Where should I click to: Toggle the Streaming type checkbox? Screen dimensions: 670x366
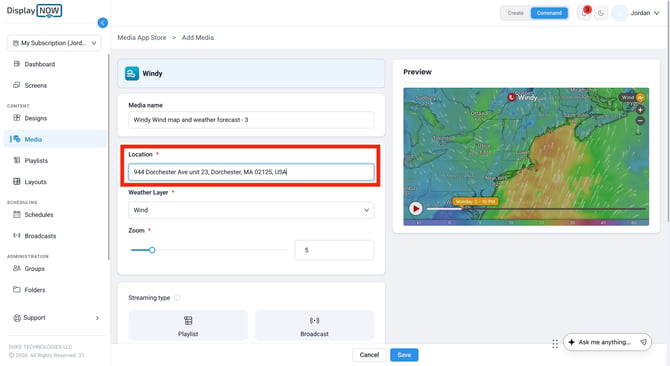[x=177, y=298]
